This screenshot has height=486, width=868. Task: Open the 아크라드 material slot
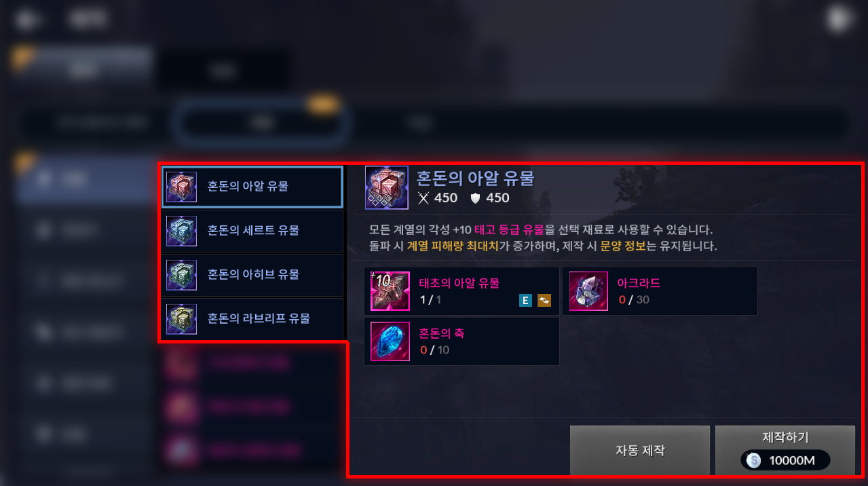coord(660,291)
